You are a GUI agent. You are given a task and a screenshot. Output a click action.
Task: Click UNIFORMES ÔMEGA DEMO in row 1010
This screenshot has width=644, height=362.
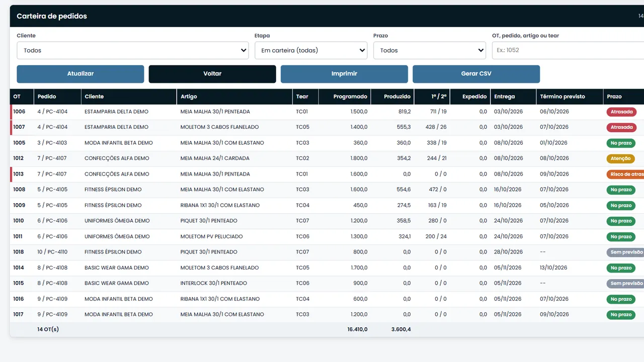click(117, 221)
